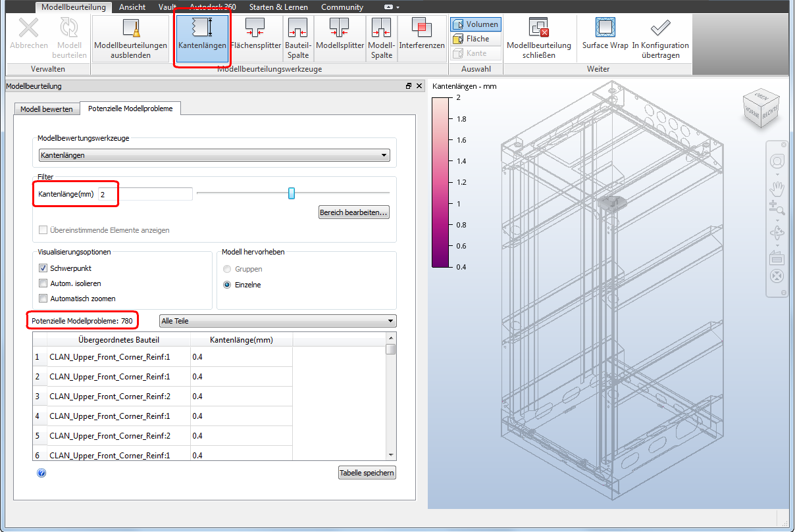
Task: Open the blue help question mark
Action: point(41,473)
